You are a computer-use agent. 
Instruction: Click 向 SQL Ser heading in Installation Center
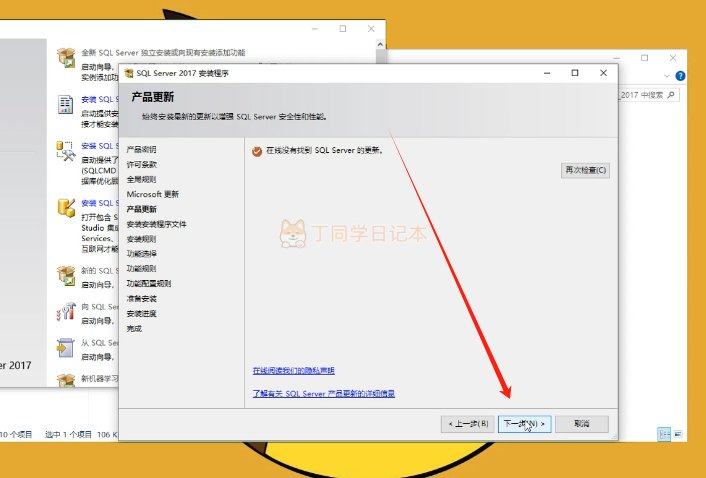tap(100, 307)
